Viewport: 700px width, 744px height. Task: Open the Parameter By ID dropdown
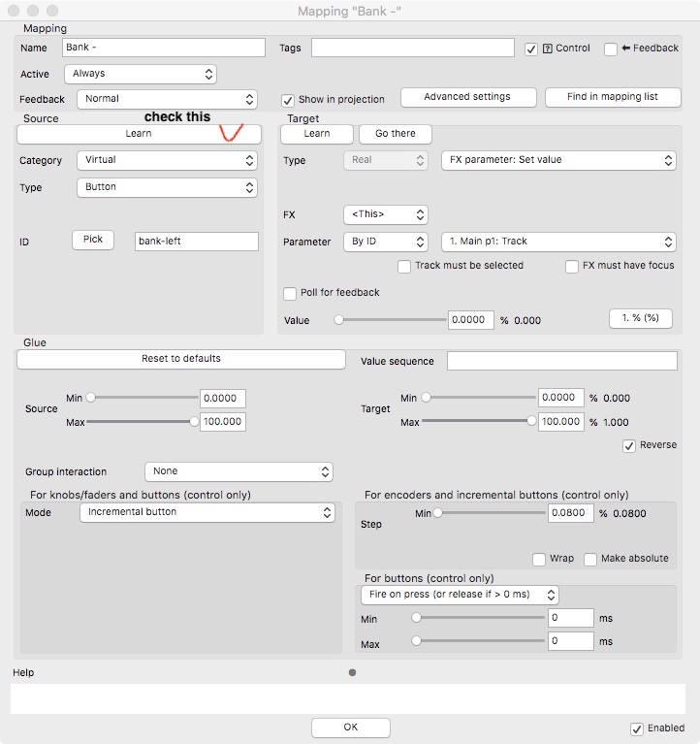[386, 242]
